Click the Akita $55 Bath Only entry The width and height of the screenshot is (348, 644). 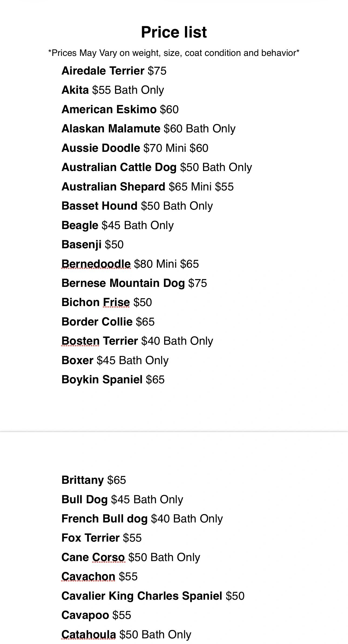(x=113, y=90)
